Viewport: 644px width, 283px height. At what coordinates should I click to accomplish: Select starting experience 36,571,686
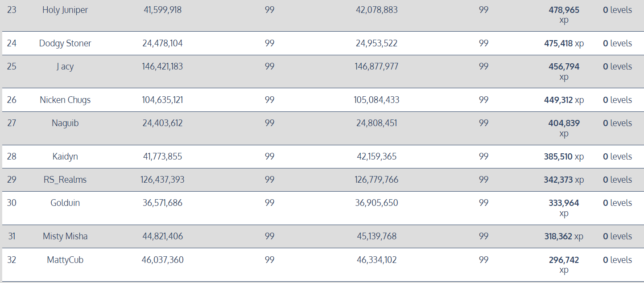[162, 203]
